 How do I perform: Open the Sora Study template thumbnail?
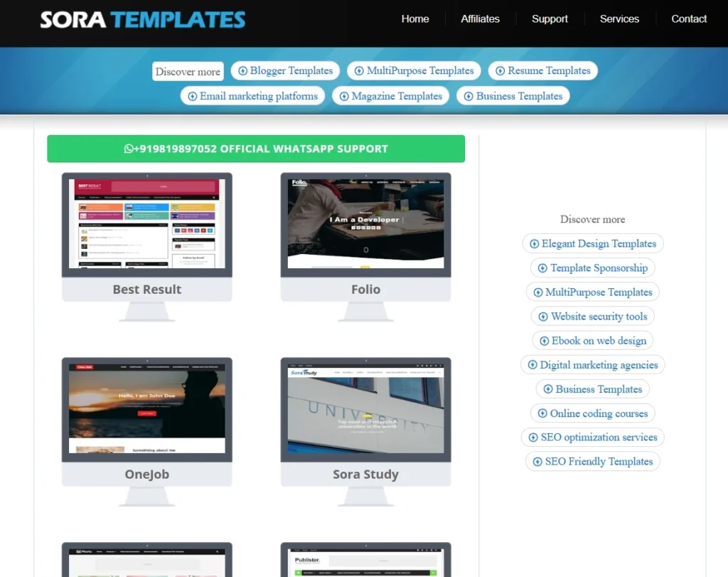[366, 408]
